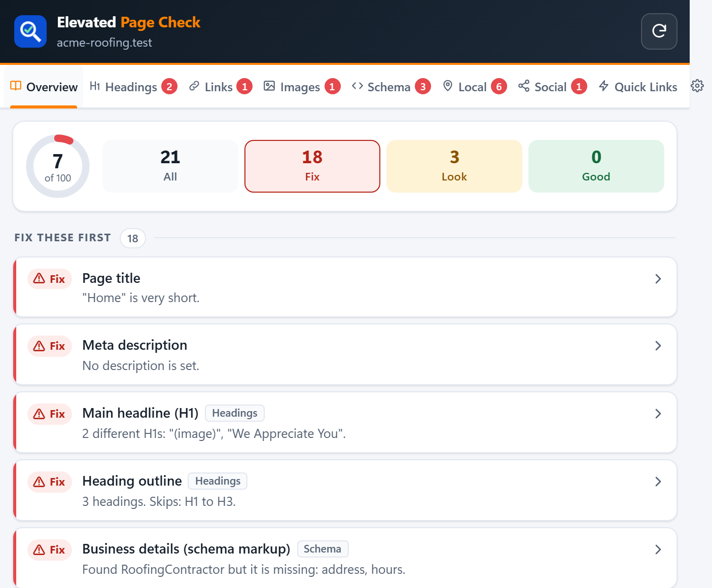Click the 7 of 100 score ring
This screenshot has height=588, width=712.
coord(58,166)
